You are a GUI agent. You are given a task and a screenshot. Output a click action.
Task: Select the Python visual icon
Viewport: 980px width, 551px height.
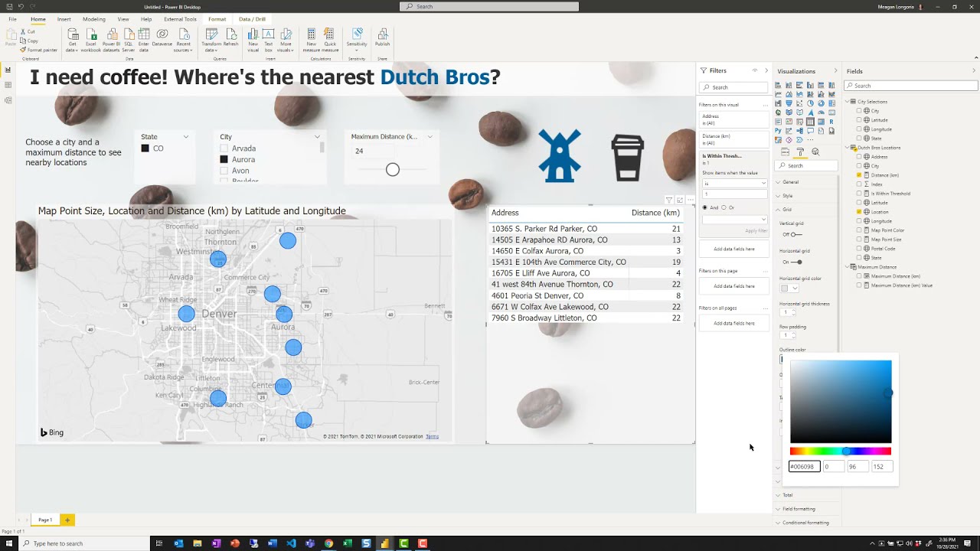[x=779, y=131]
